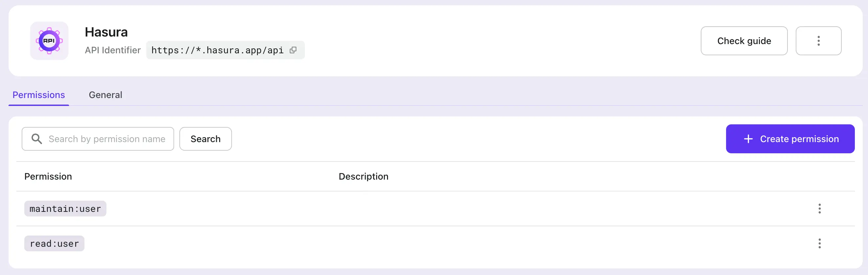Click the plus icon on Create permission

click(748, 139)
